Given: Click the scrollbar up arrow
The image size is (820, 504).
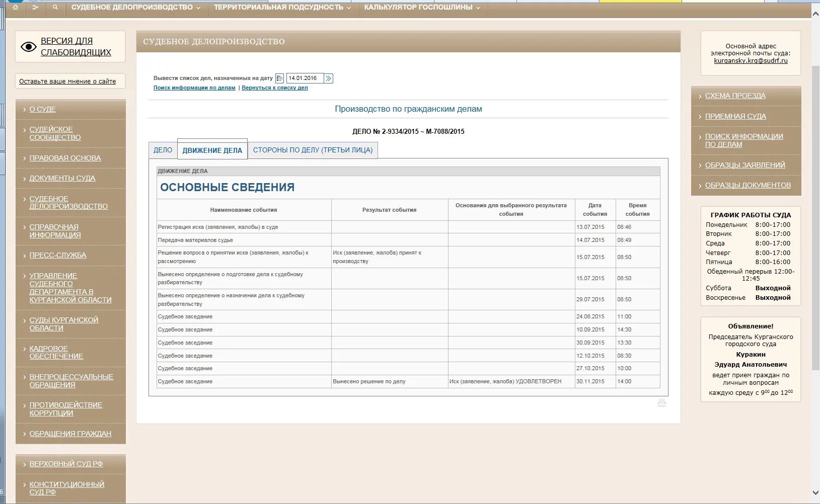Looking at the screenshot, I should 815,14.
